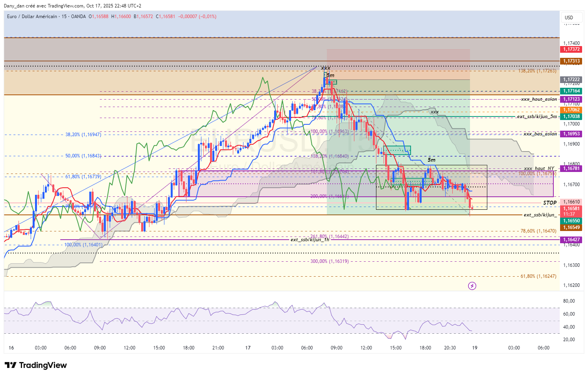Click the date label 19 on time axis

(x=475, y=348)
